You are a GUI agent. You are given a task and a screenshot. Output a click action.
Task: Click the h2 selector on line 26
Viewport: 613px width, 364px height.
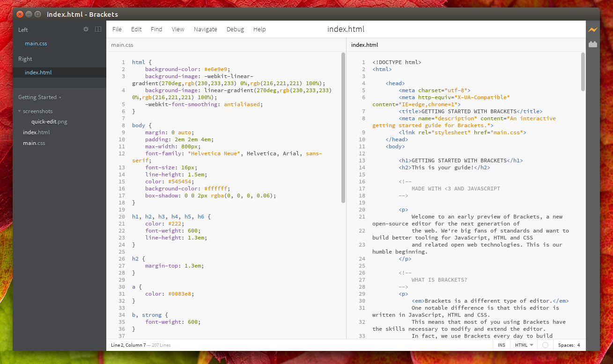point(135,259)
